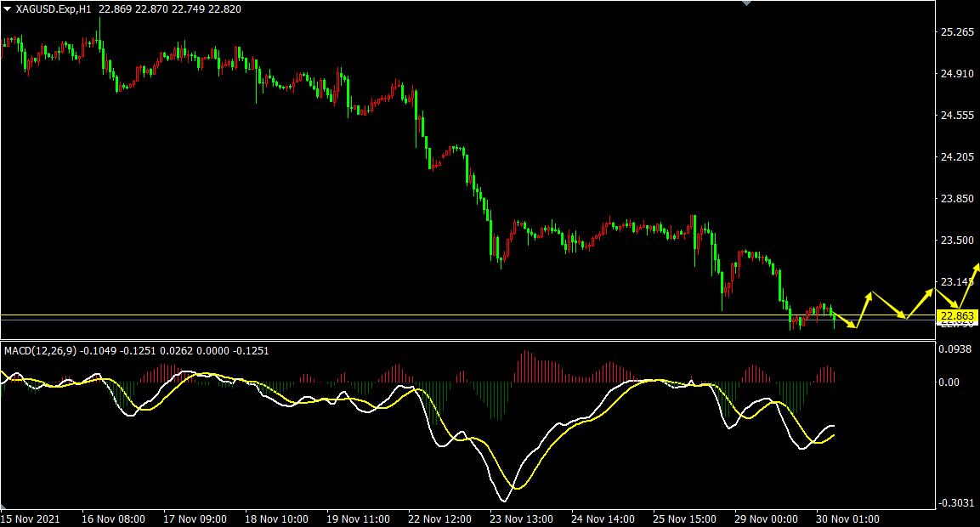Image resolution: width=980 pixels, height=527 pixels.
Task: Click the tall candle wick near 16 Nov 08:00
Action: click(99, 27)
